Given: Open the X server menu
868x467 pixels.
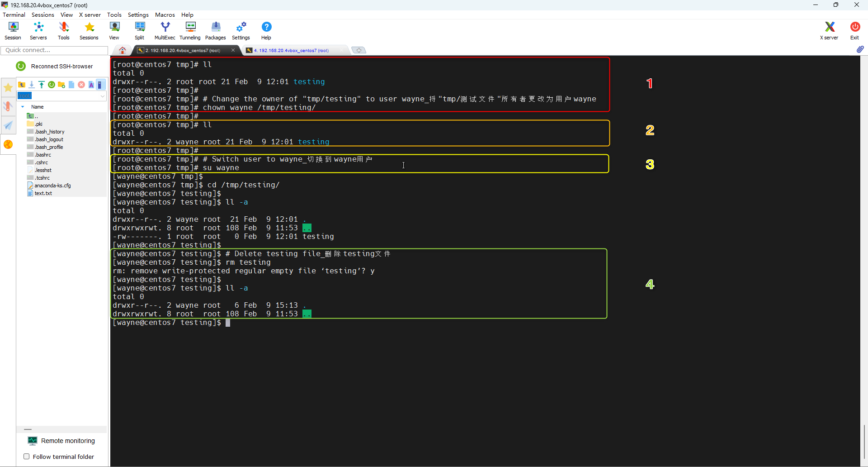Looking at the screenshot, I should click(90, 15).
